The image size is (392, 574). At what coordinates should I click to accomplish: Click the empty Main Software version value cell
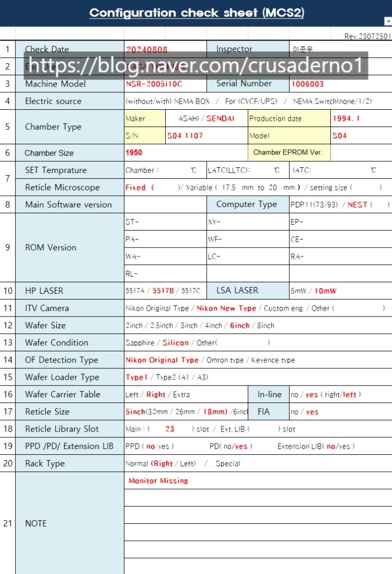pos(166,204)
